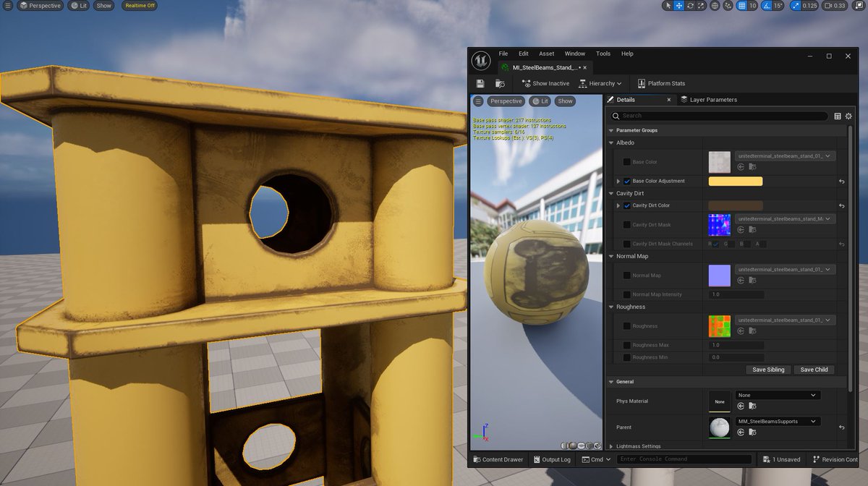This screenshot has width=868, height=486.
Task: Uncheck Base Color Adjustment override
Action: coord(627,181)
